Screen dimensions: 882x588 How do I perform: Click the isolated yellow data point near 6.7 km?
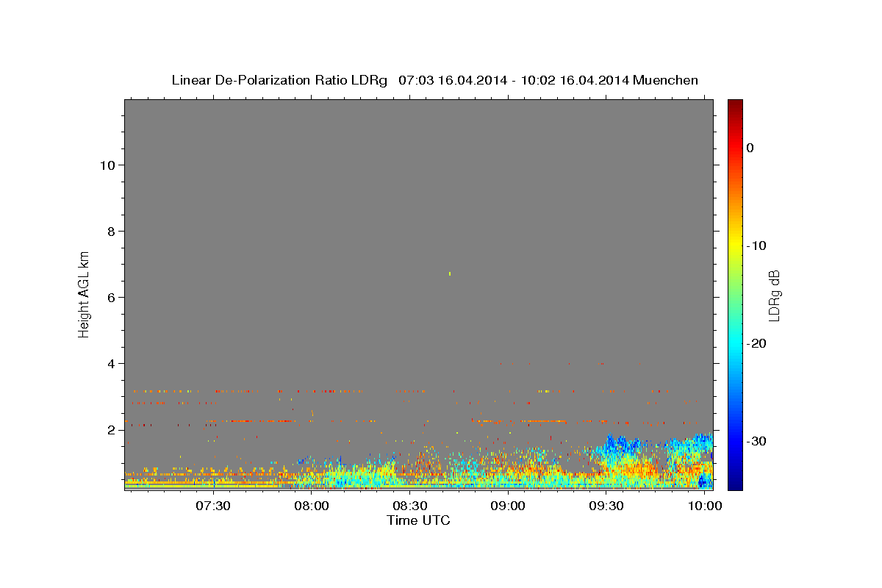pos(450,274)
